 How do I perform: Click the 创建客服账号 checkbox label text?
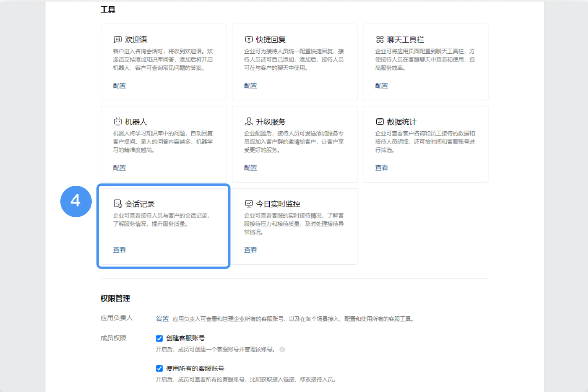click(185, 338)
